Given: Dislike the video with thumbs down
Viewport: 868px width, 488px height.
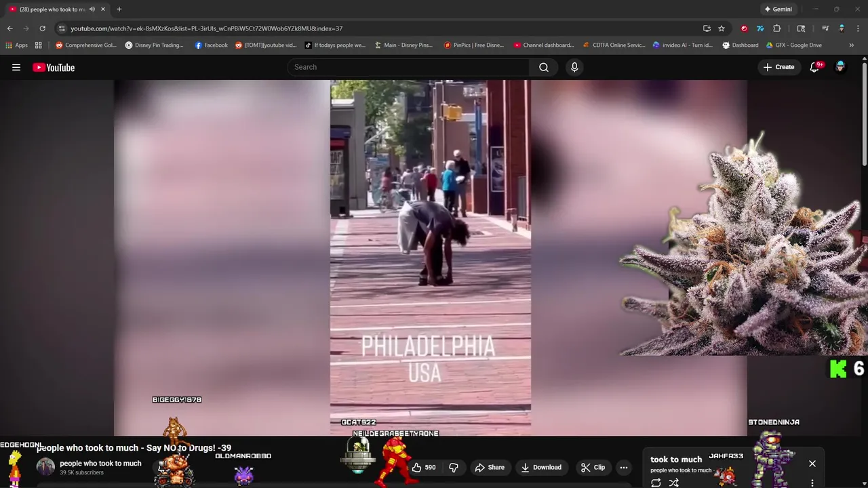Looking at the screenshot, I should point(454,467).
